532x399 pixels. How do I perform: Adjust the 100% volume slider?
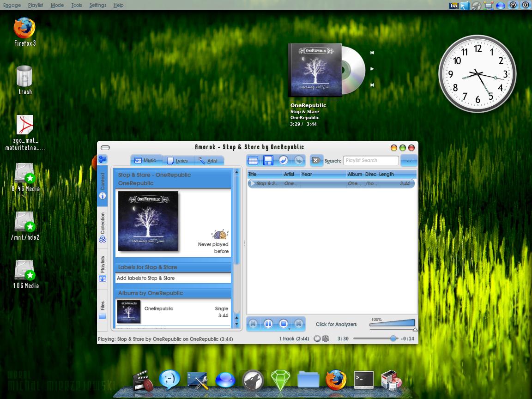(392, 323)
